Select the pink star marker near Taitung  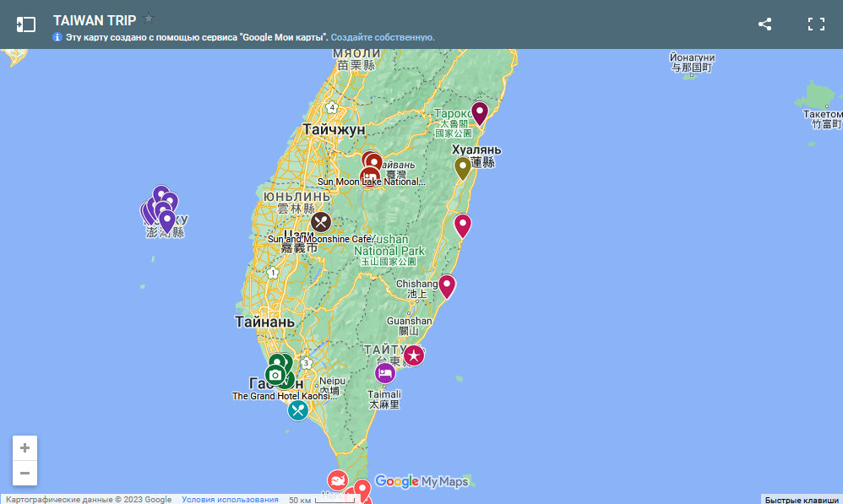point(413,355)
